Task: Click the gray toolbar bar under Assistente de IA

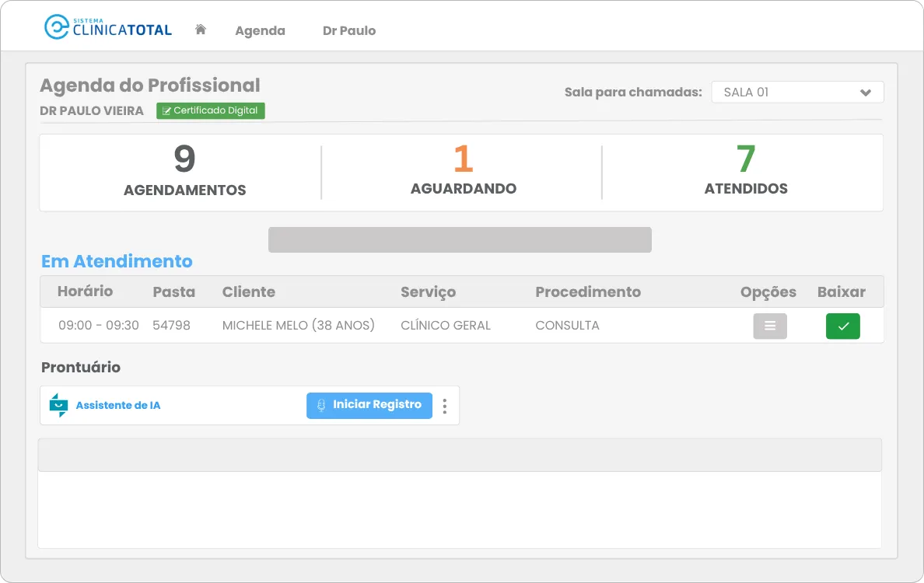Action: pyautogui.click(x=460, y=455)
